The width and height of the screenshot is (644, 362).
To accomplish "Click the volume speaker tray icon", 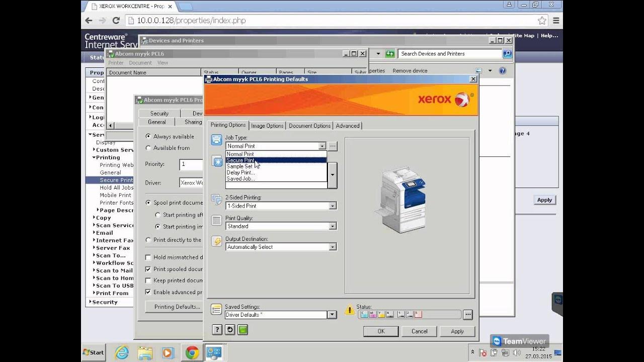I will click(516, 353).
